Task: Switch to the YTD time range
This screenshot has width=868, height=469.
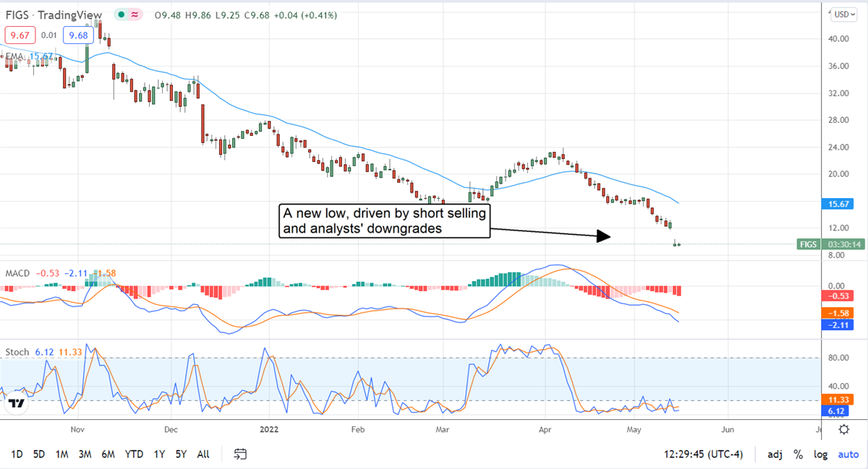Action: [x=134, y=455]
